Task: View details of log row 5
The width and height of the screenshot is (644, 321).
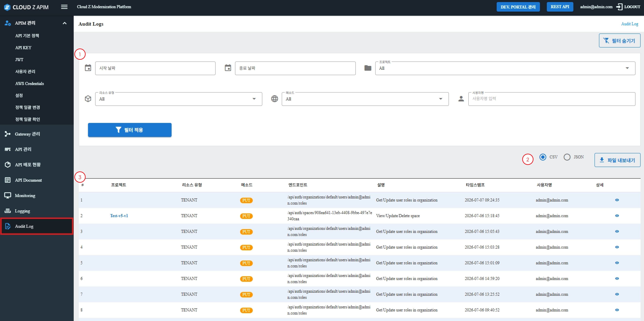Action: tap(617, 263)
